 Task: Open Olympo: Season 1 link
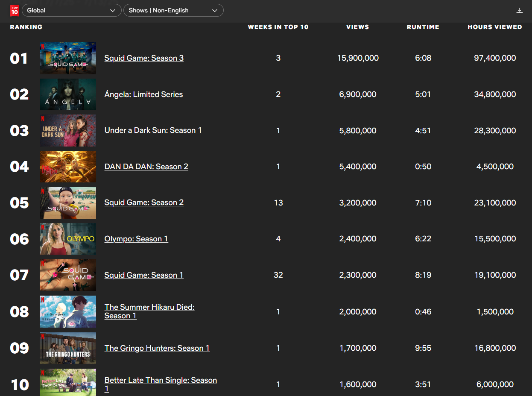136,239
